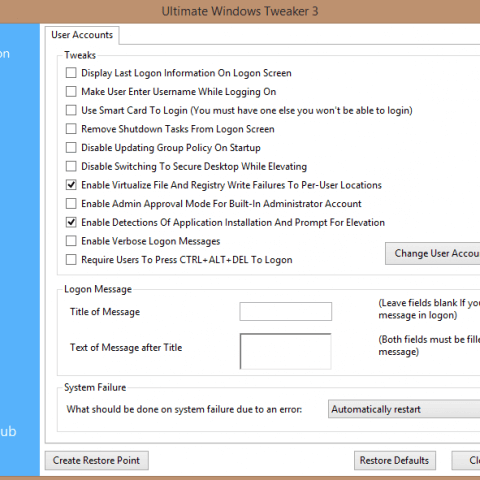Open the Change User Account button
Screen dimensions: 480x480
pos(433,253)
